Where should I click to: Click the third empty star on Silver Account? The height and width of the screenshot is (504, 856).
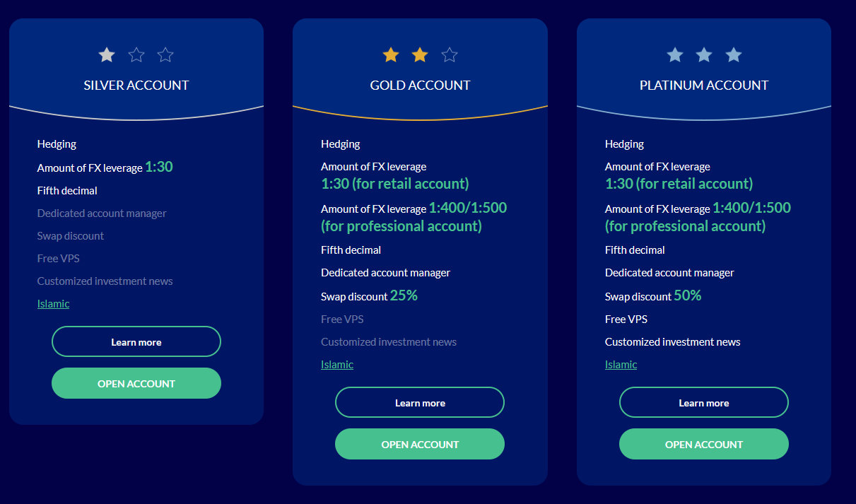click(165, 54)
